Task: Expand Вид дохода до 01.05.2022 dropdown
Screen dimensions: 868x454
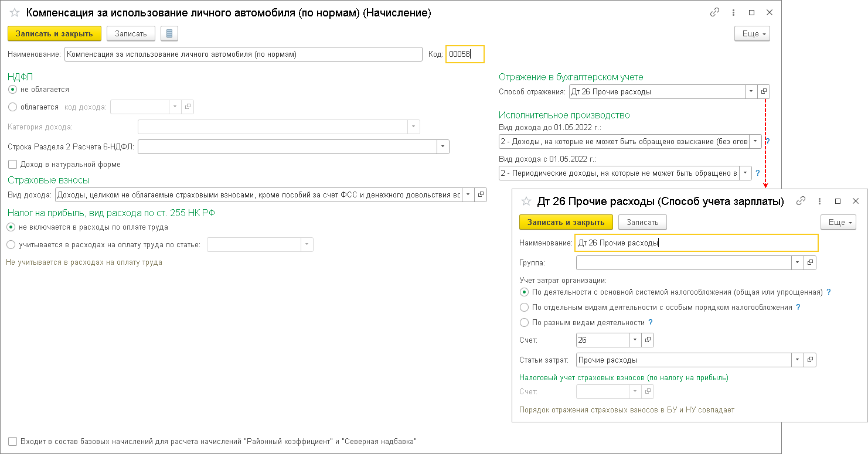Action: pos(755,141)
